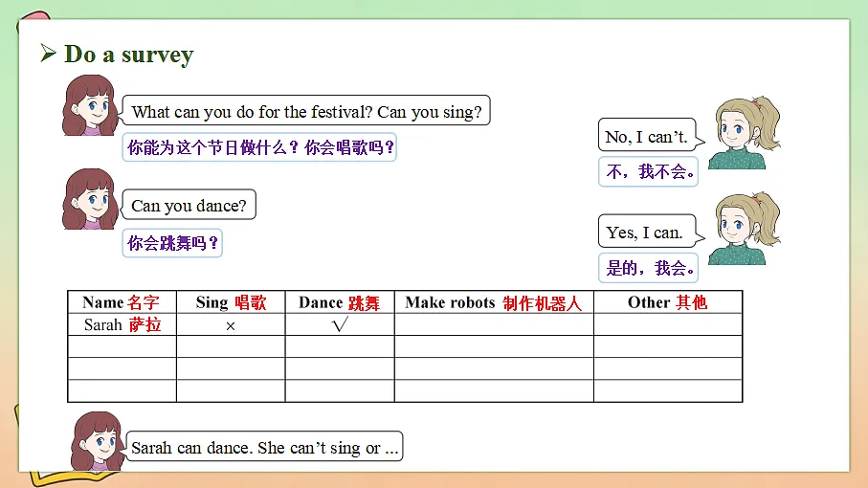Click the 'Yes, I can.' speech bubble
Image resolution: width=868 pixels, height=488 pixels.
tap(648, 232)
